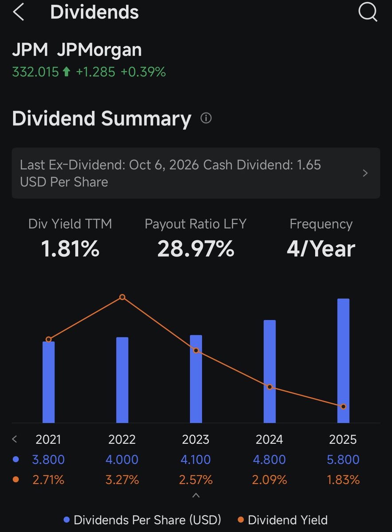The image size is (392, 532).
Task: Tap the 2023 yield line point
Action: [196, 351]
